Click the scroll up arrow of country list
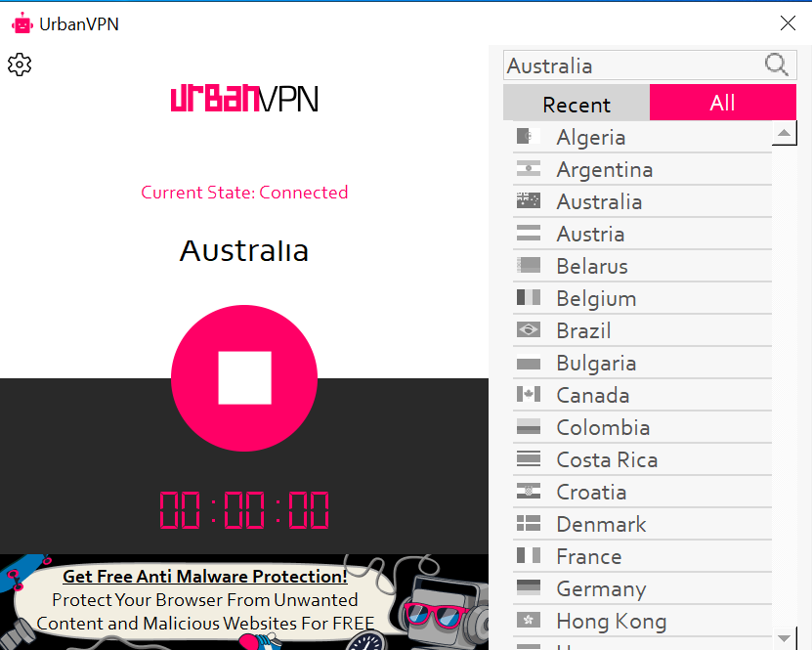 coord(784,133)
